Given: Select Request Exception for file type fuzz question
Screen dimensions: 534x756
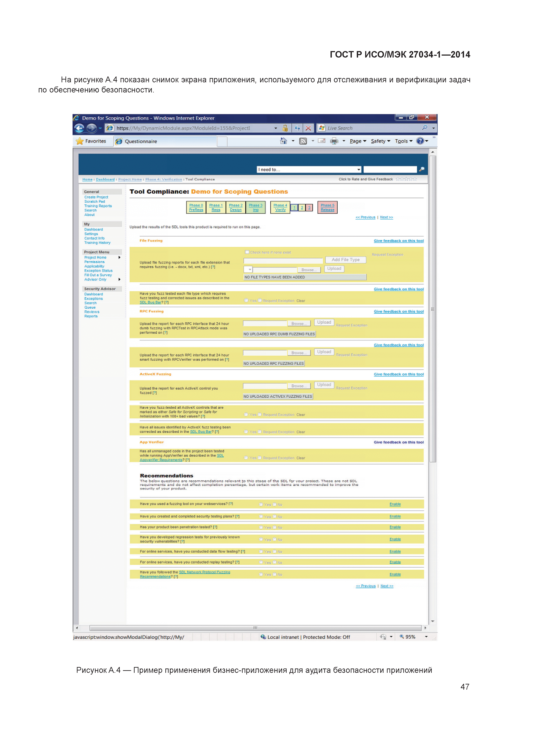Looking at the screenshot, I should (x=260, y=300).
